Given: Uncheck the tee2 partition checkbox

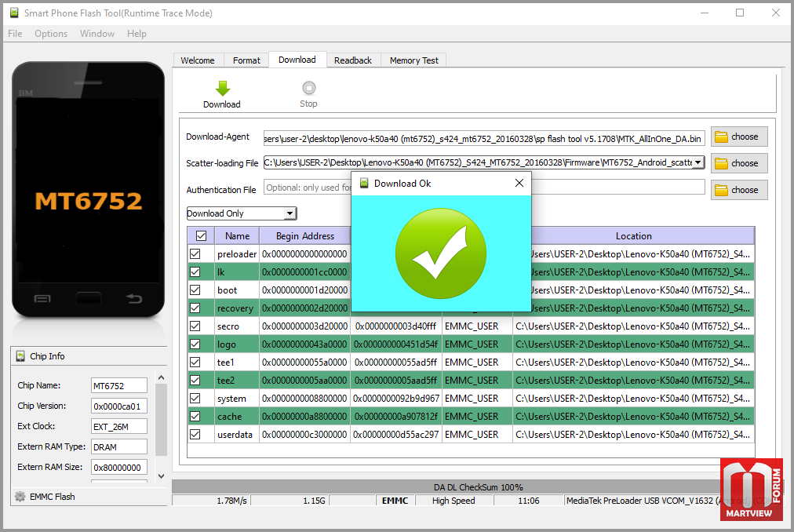Looking at the screenshot, I should [195, 380].
